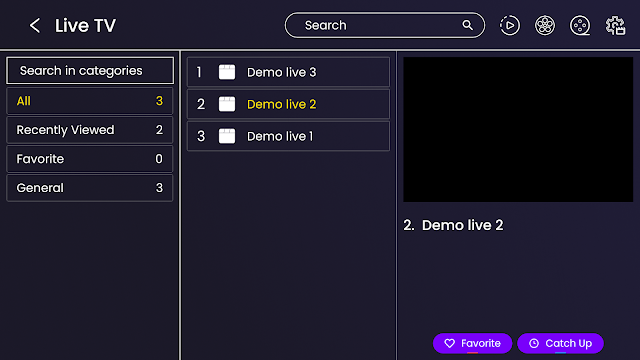640x360 pixels.
Task: Play channel Demo live 2
Action: (x=288, y=104)
